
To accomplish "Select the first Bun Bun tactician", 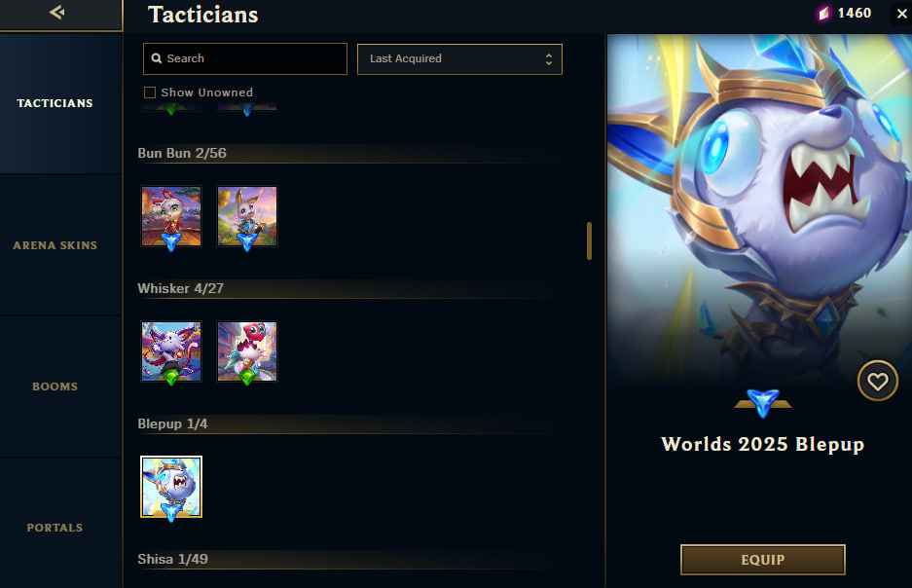I will click(x=171, y=216).
